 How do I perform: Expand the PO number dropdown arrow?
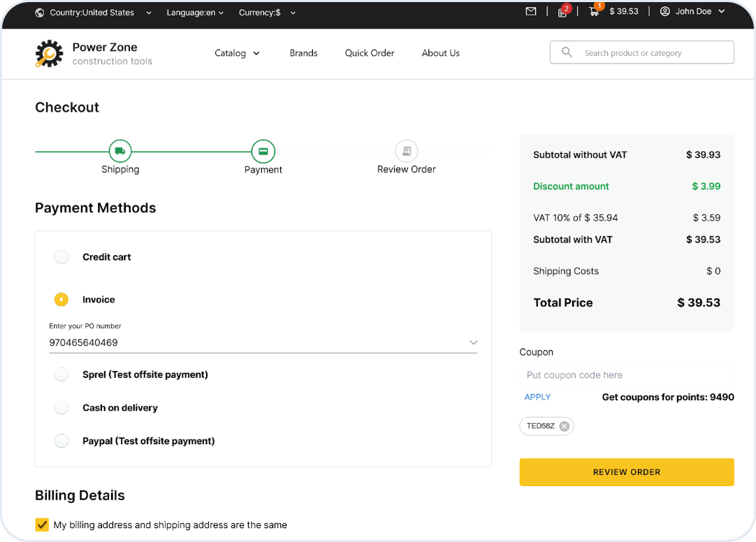473,343
